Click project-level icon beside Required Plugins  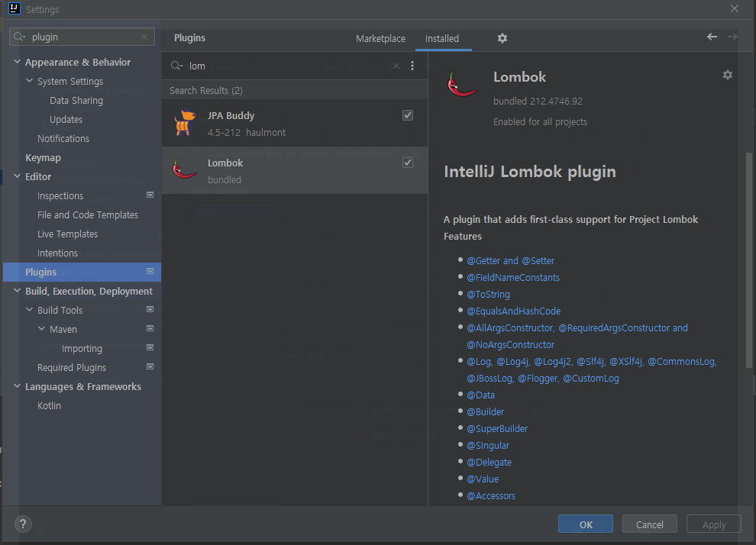[x=150, y=366]
